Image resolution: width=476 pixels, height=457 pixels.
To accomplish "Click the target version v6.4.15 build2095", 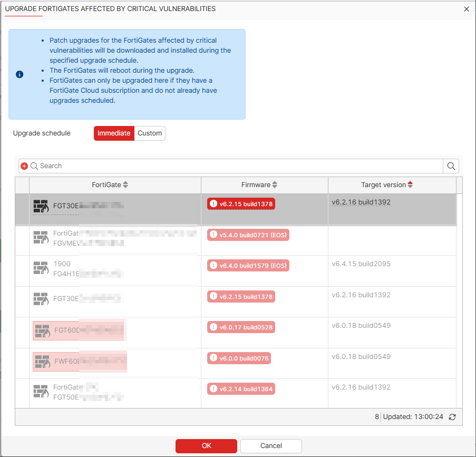I will [x=361, y=264].
